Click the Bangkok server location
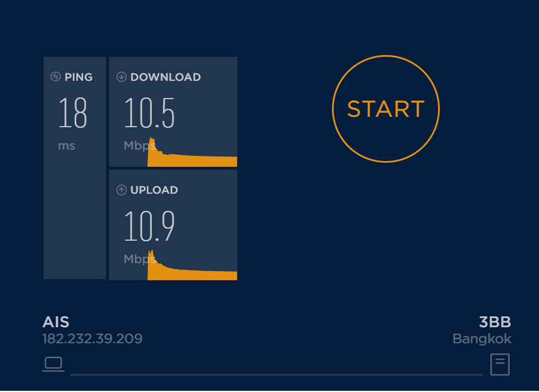This screenshot has width=539, height=392. point(482,339)
